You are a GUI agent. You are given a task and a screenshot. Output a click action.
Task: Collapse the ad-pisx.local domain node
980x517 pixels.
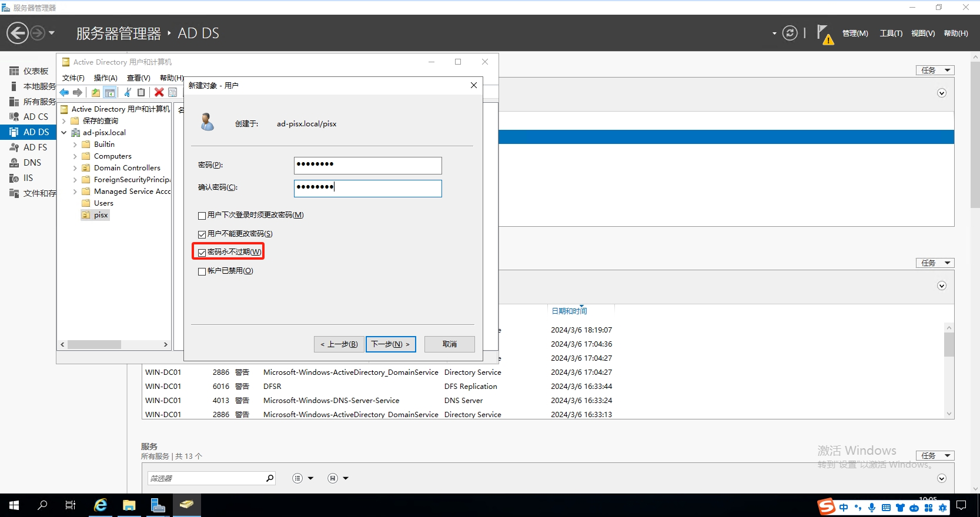pyautogui.click(x=63, y=133)
